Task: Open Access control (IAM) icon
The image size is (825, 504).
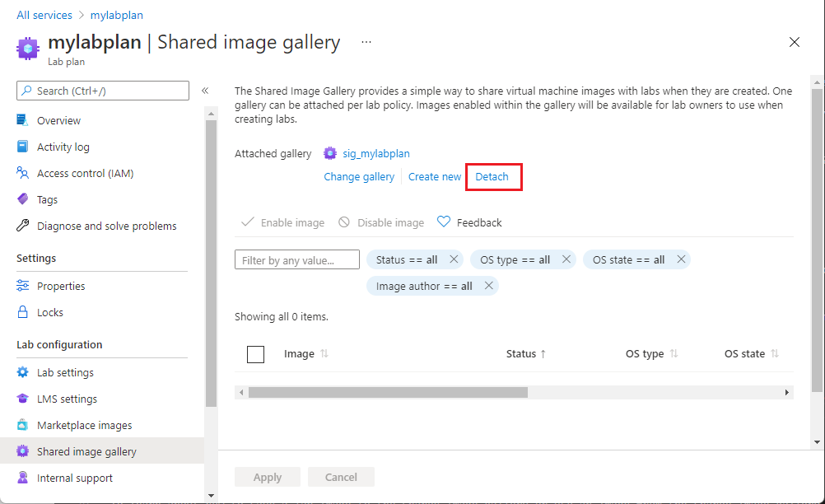Action: tap(23, 173)
